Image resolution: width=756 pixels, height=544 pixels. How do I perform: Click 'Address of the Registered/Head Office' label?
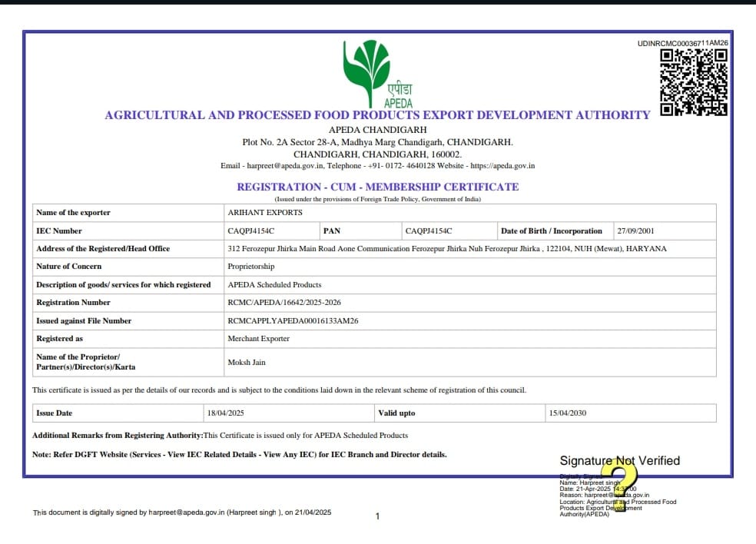point(103,249)
